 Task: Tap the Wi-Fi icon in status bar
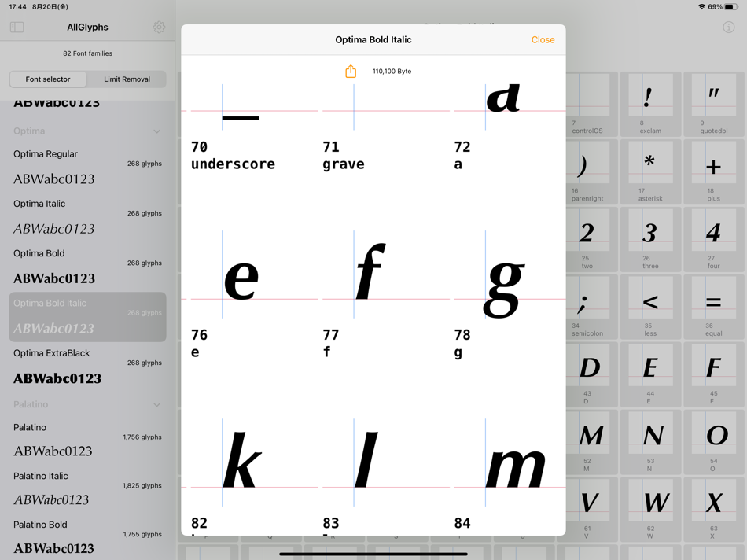pyautogui.click(x=701, y=6)
